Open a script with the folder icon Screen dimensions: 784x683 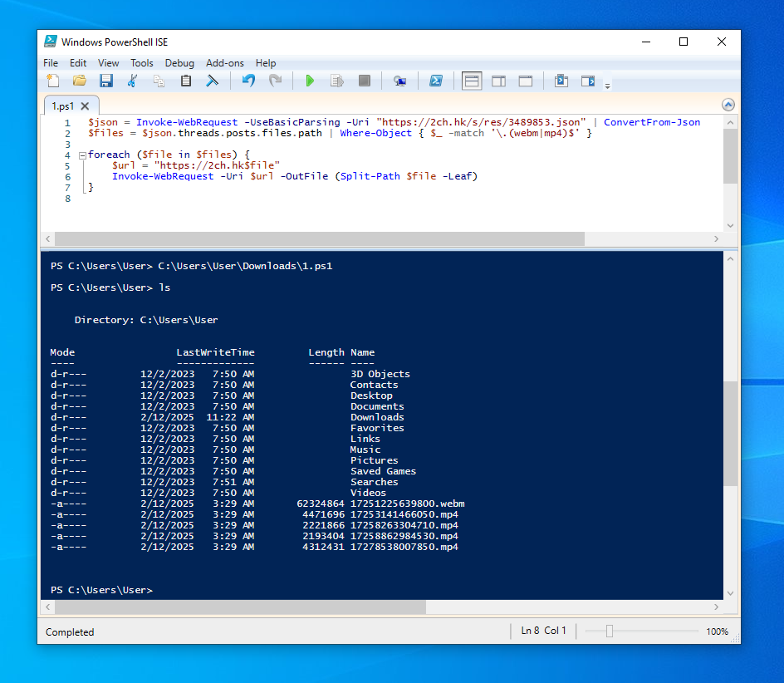[80, 81]
